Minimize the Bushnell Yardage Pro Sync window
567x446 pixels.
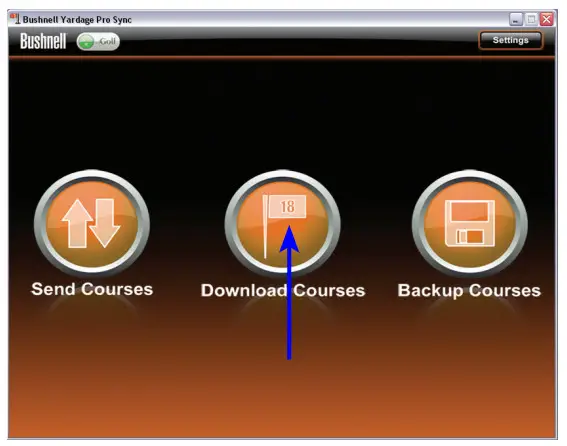(516, 19)
